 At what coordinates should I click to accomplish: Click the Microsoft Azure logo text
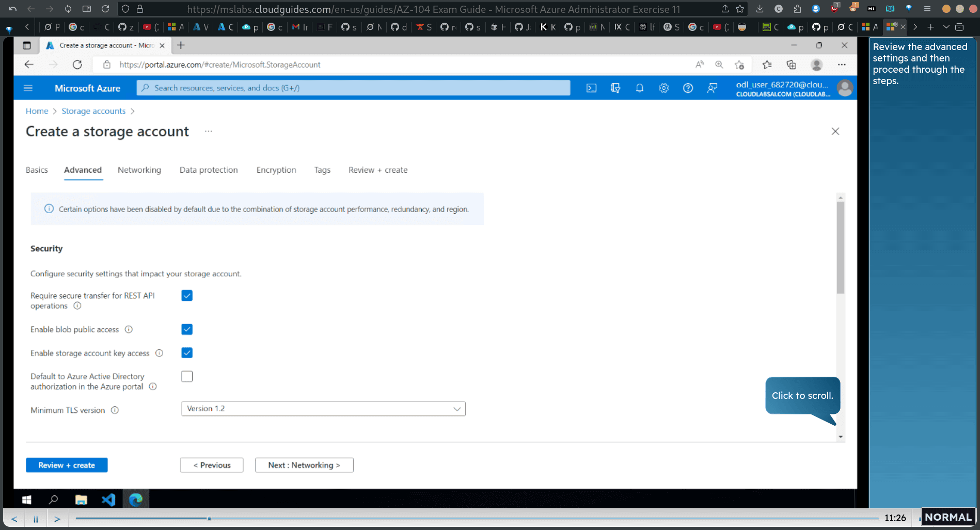point(87,88)
